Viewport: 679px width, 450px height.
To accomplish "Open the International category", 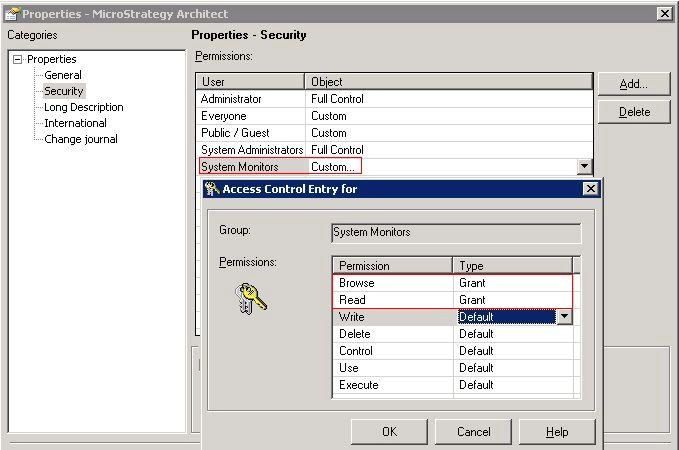I will coord(75,123).
